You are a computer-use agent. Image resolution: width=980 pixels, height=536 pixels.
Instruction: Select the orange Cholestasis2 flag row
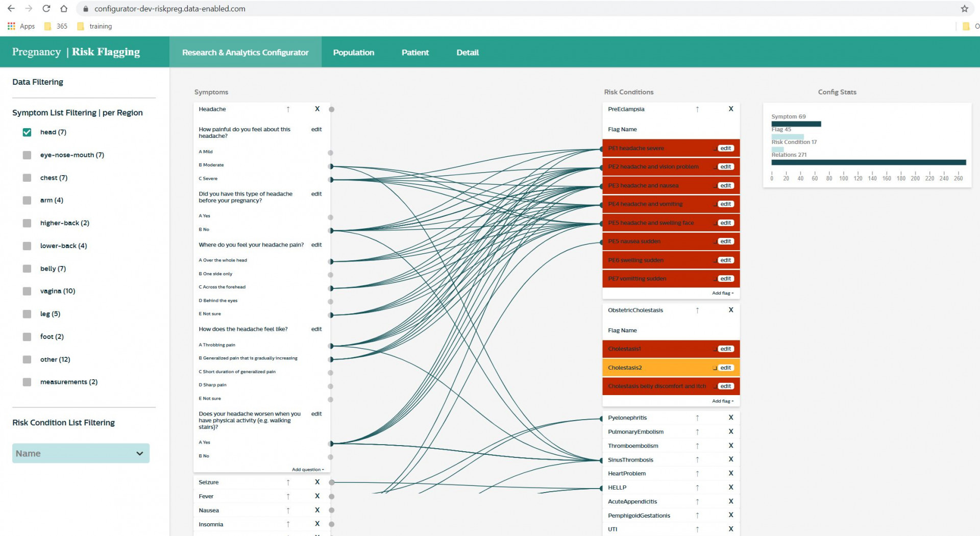coord(658,368)
